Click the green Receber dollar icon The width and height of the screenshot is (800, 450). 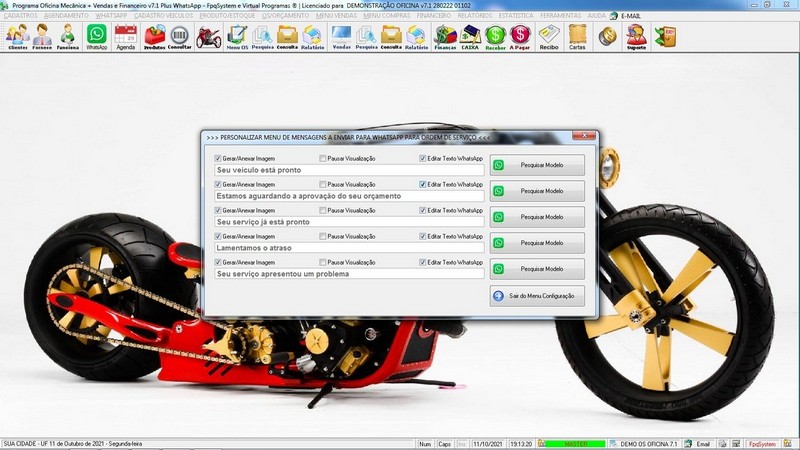point(495,37)
